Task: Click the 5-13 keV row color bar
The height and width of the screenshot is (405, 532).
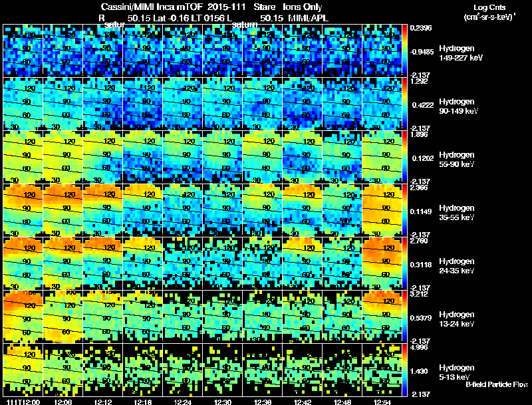Action: coord(404,370)
